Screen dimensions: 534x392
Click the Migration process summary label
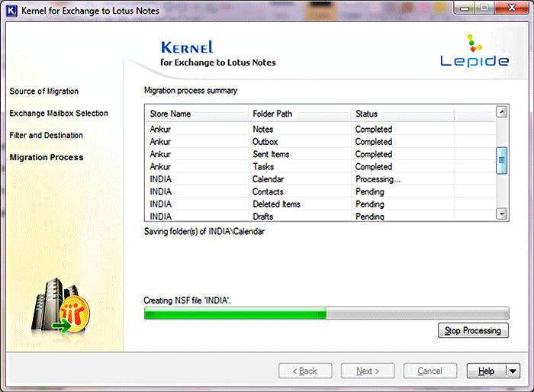[x=191, y=91]
